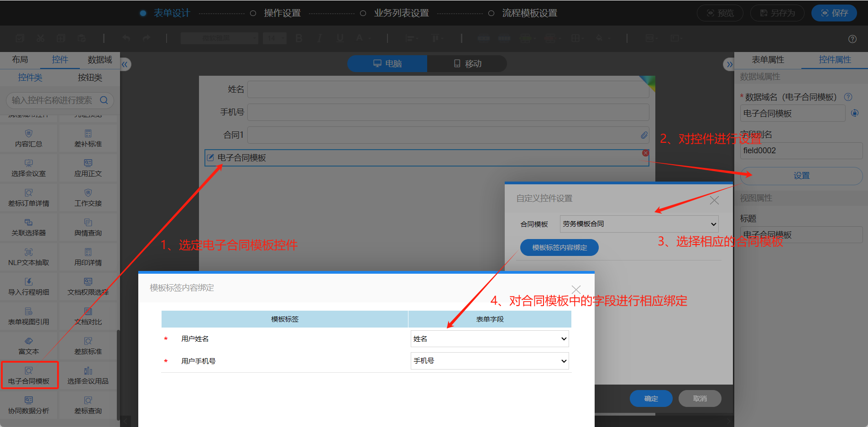Add the 协同数据分析 control
The height and width of the screenshot is (427, 868).
point(29,406)
